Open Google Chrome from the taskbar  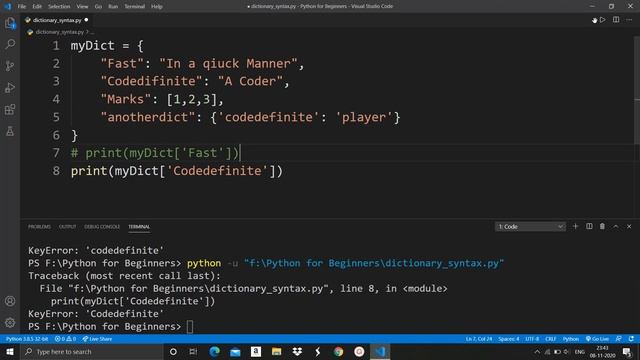click(x=338, y=351)
